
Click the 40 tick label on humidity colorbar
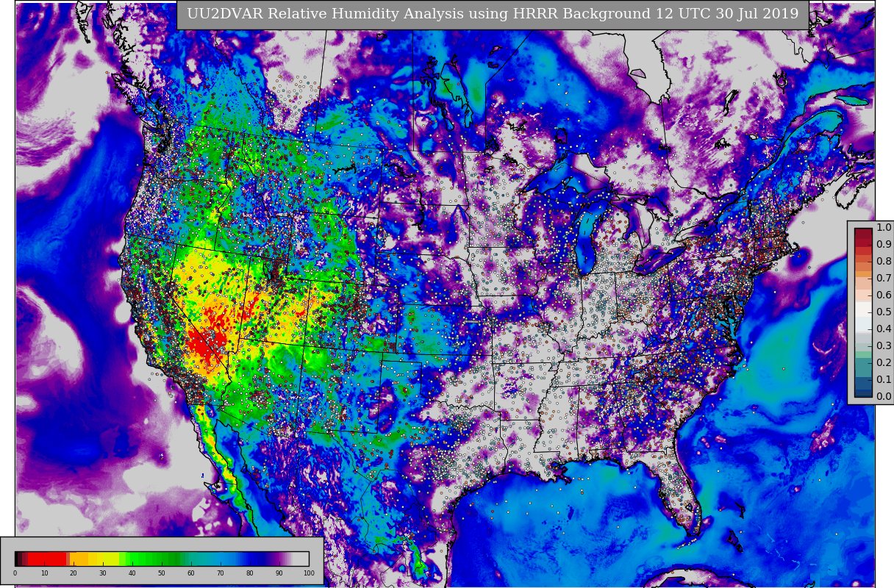(132, 573)
